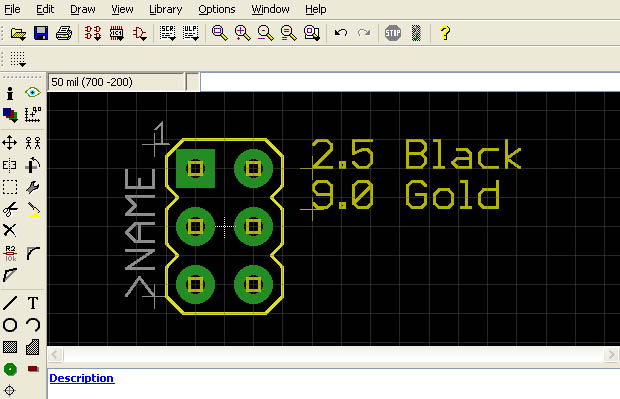The height and width of the screenshot is (399, 620).
Task: Click the Description link
Action: [x=82, y=378]
